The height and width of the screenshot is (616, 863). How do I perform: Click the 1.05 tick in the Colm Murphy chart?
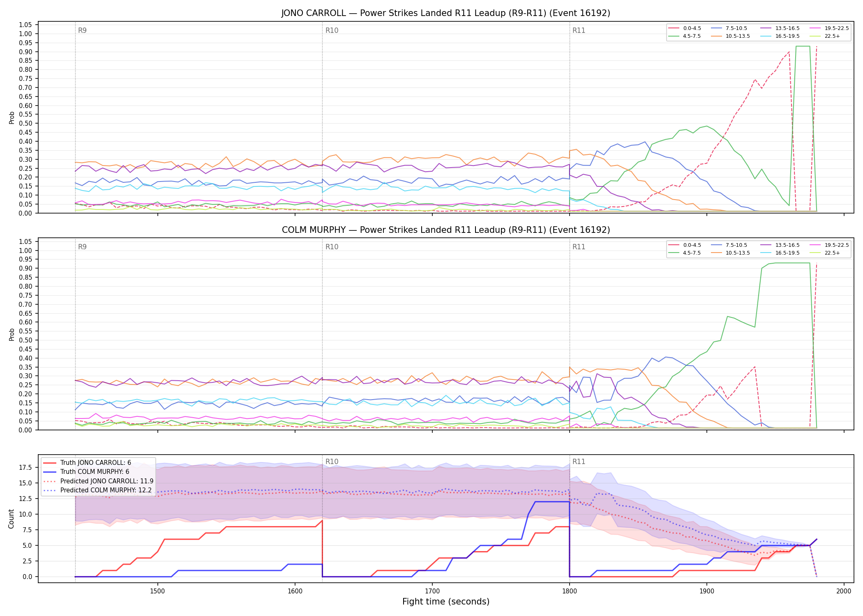pyautogui.click(x=26, y=241)
